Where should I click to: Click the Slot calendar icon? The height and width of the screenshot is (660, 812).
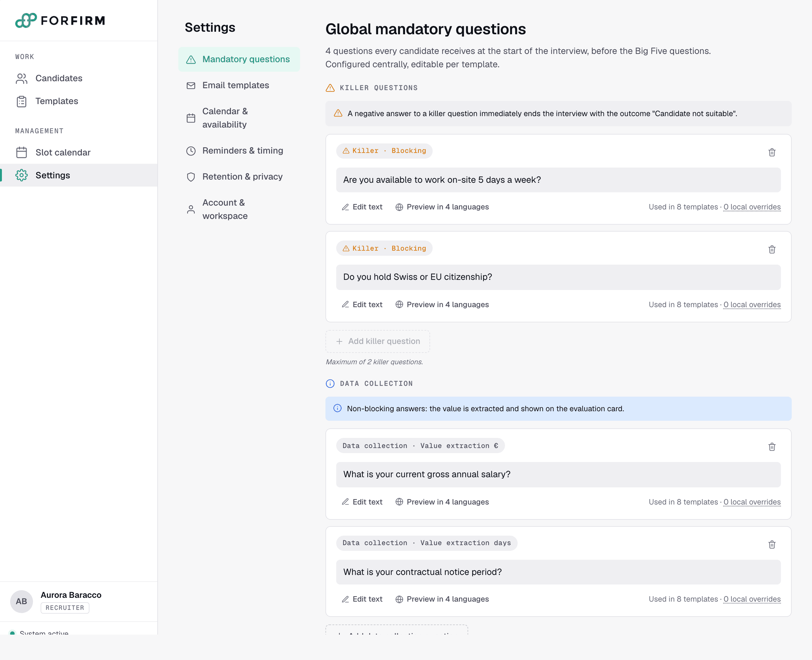pyautogui.click(x=22, y=152)
